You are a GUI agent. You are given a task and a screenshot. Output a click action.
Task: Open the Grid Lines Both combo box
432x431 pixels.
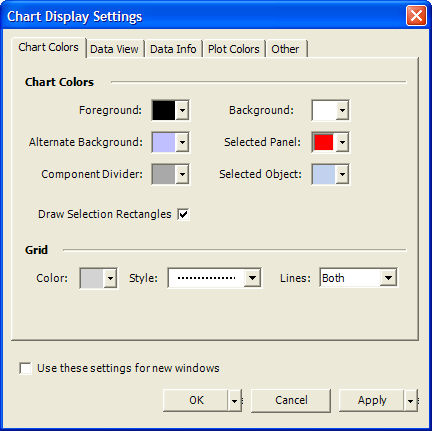358,278
